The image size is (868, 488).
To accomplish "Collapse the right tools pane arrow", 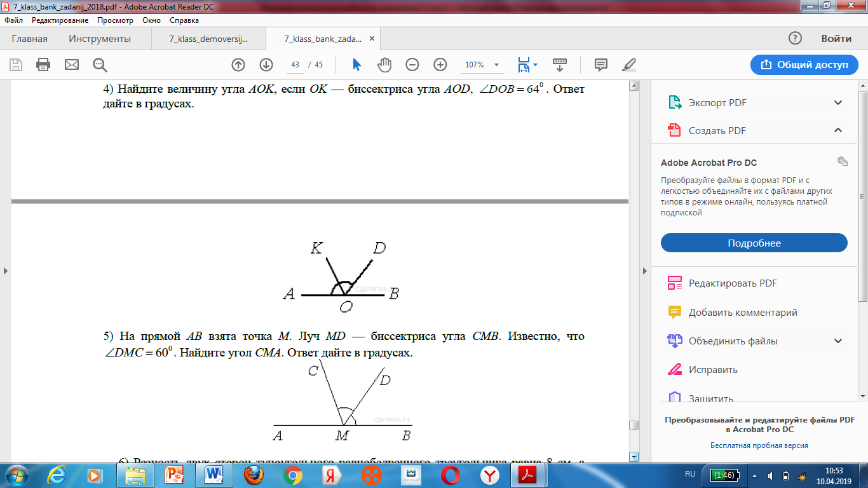I will (646, 271).
